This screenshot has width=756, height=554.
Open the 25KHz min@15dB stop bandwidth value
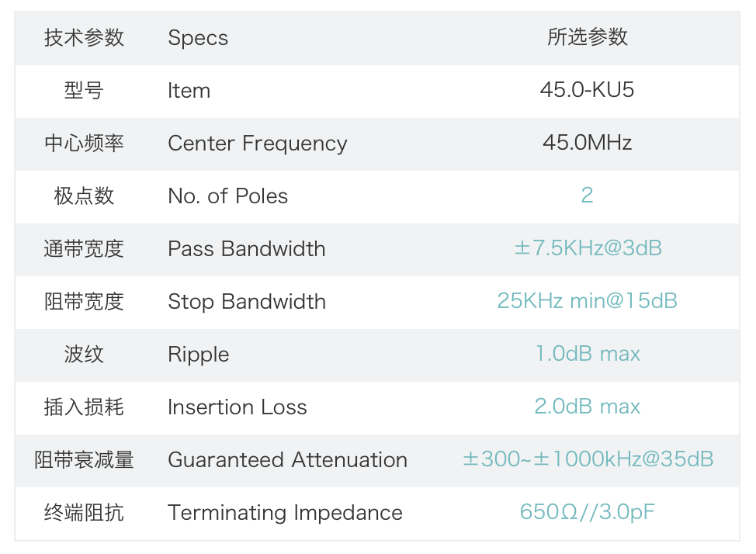pyautogui.click(x=587, y=301)
